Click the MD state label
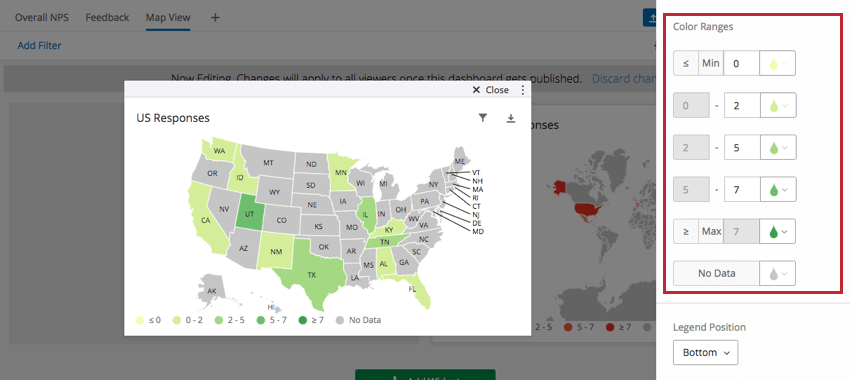 point(478,231)
